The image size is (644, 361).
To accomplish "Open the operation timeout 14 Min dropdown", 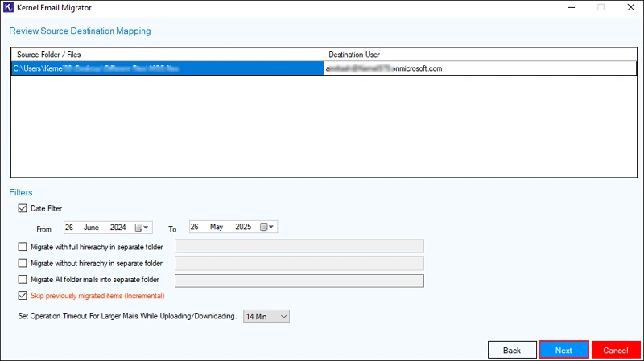I will 266,316.
